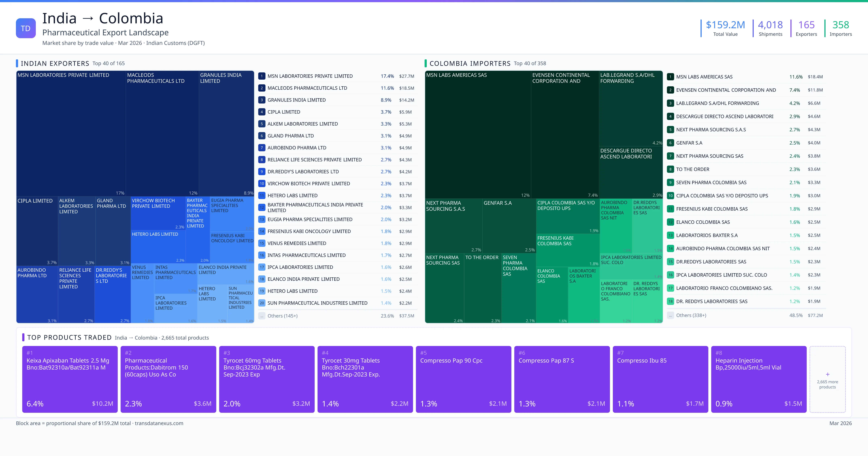Open the Keixa Apixaban Tablets product card

click(70, 379)
